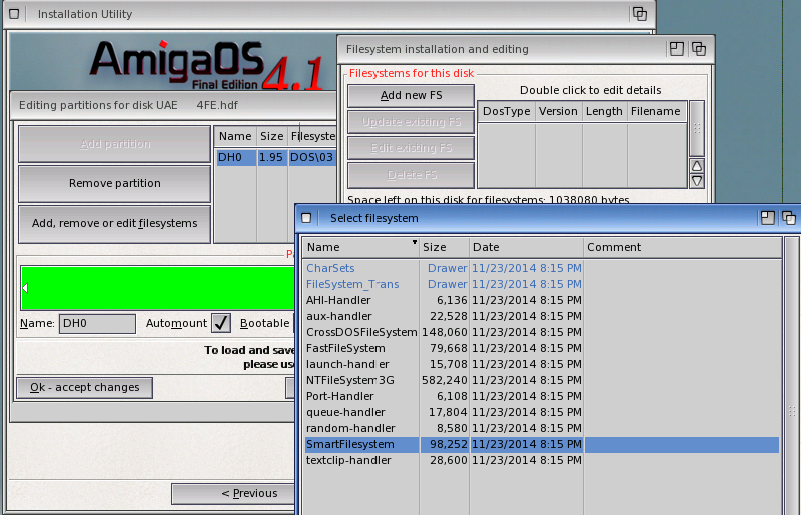Click the 98,252 size value

click(x=449, y=444)
